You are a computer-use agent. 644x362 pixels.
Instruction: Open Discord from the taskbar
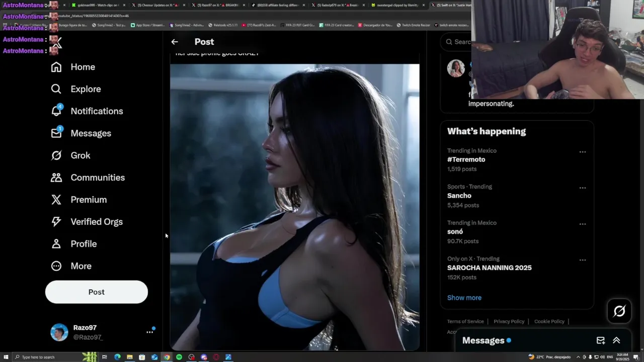[204, 357]
